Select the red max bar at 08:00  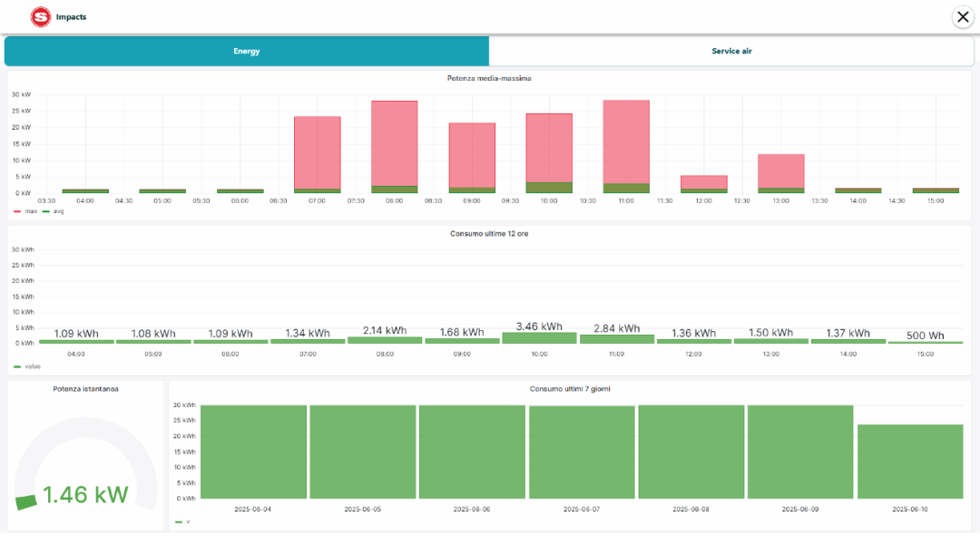[394, 141]
